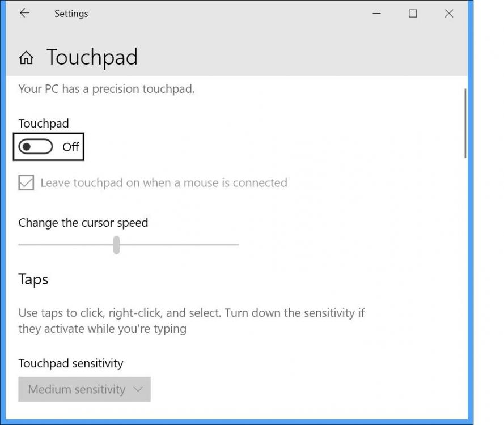The height and width of the screenshot is (425, 504).
Task: Click the cursor speed slider handle
Action: [116, 245]
